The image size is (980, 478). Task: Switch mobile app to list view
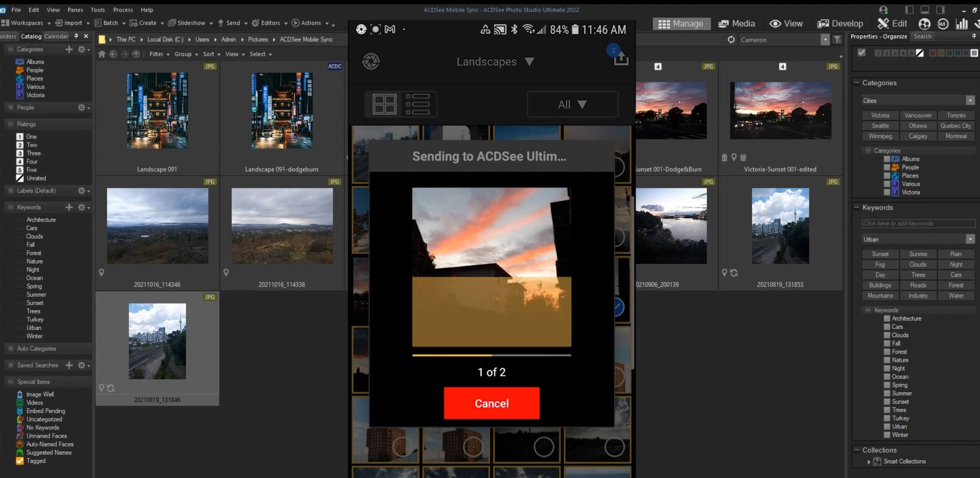pyautogui.click(x=418, y=104)
